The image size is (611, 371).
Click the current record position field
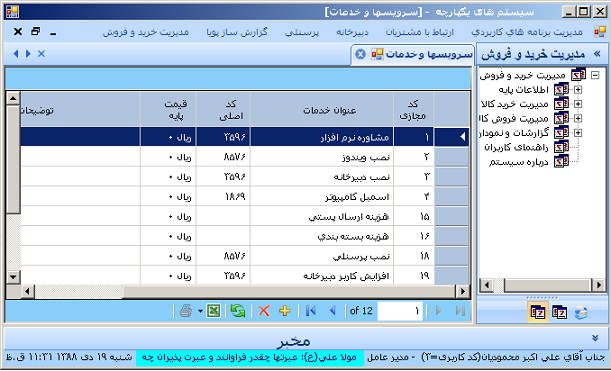tap(400, 311)
